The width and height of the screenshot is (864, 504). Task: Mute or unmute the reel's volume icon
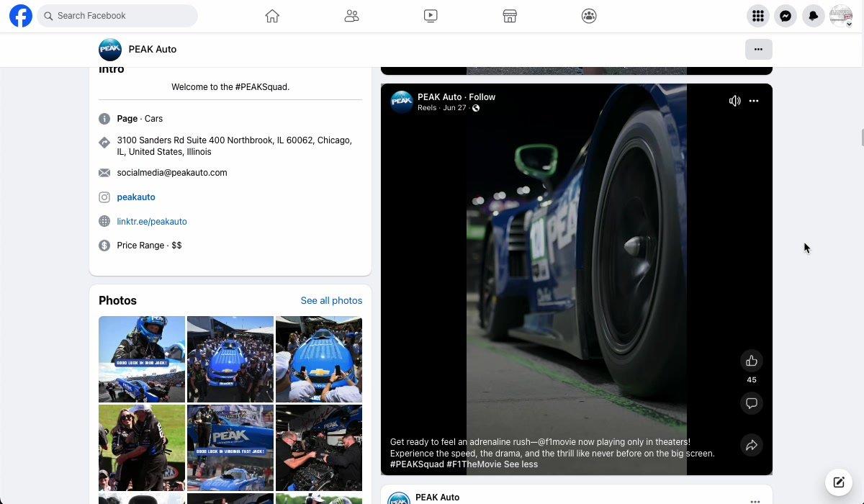coord(734,101)
